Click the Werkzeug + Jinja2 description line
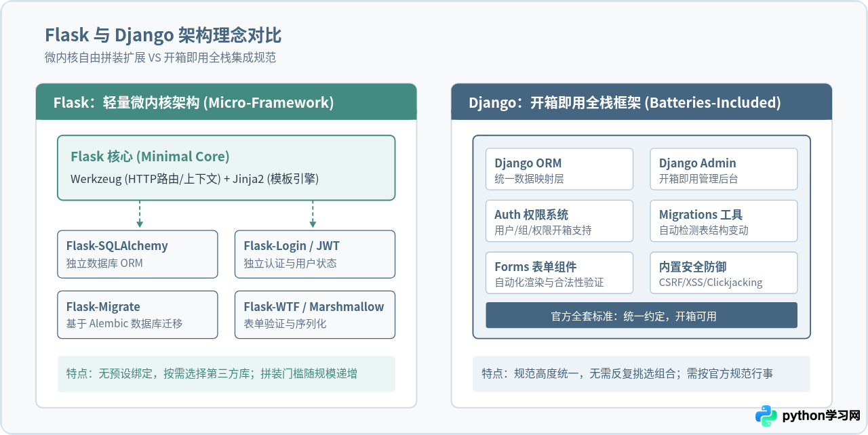Screen dimensions: 868x435 195,179
